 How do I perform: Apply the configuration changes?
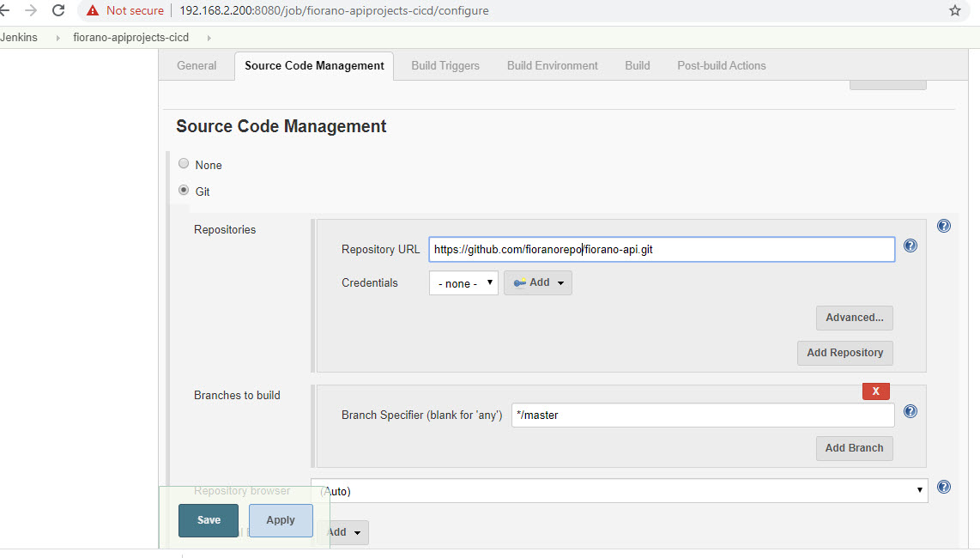click(281, 520)
